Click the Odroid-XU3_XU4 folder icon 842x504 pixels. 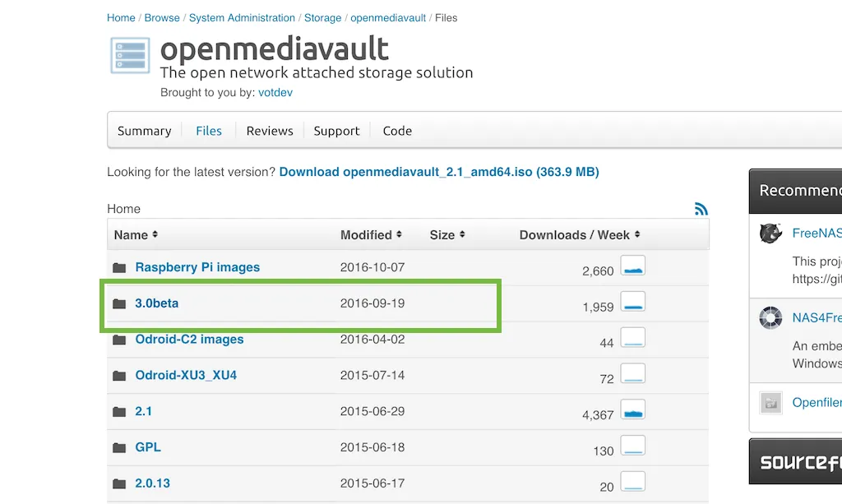pyautogui.click(x=119, y=376)
